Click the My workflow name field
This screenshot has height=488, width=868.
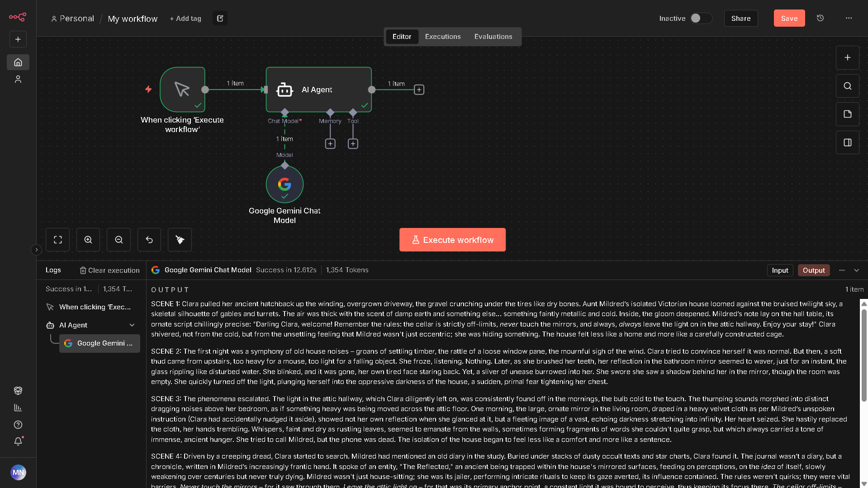click(x=133, y=19)
